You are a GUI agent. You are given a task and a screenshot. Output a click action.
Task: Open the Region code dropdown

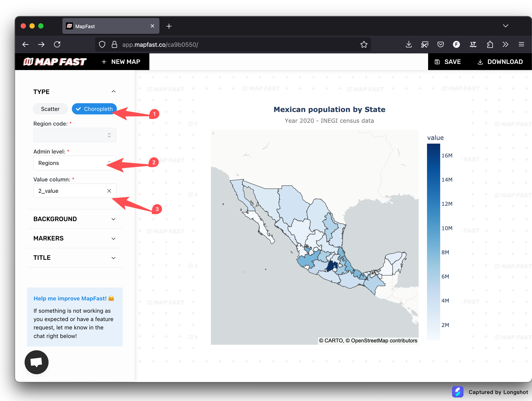[75, 135]
